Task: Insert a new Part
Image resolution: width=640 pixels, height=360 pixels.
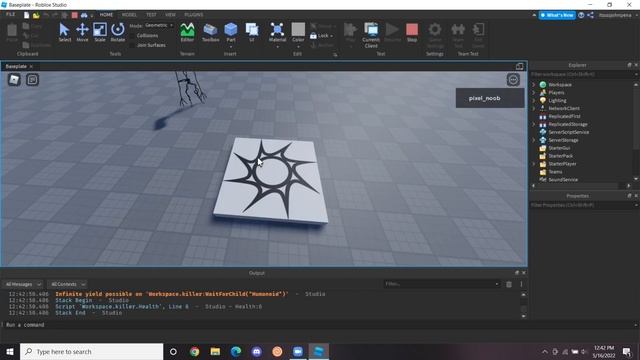Action: click(231, 32)
